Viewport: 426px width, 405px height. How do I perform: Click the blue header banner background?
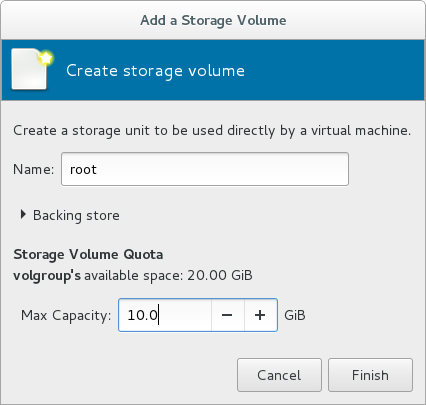[333, 70]
